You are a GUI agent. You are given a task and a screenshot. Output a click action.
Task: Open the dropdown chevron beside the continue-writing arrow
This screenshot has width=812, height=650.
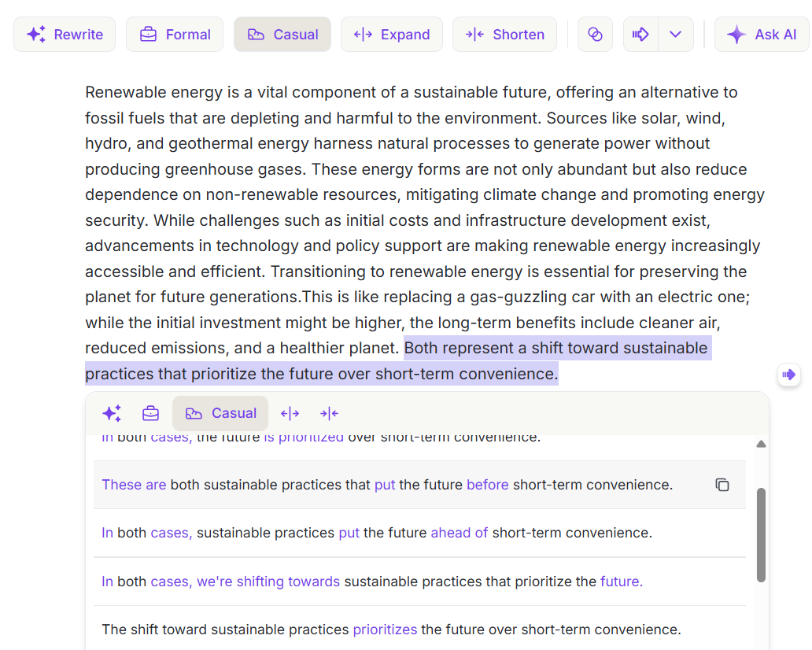tap(675, 35)
